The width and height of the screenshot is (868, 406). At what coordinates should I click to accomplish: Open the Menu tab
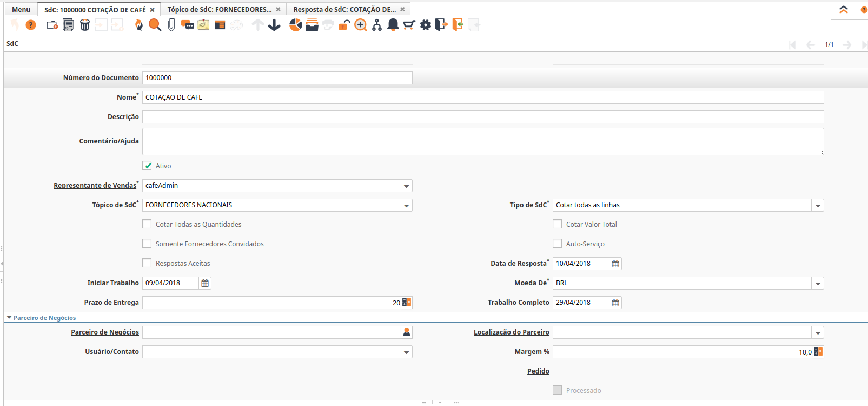pos(21,9)
